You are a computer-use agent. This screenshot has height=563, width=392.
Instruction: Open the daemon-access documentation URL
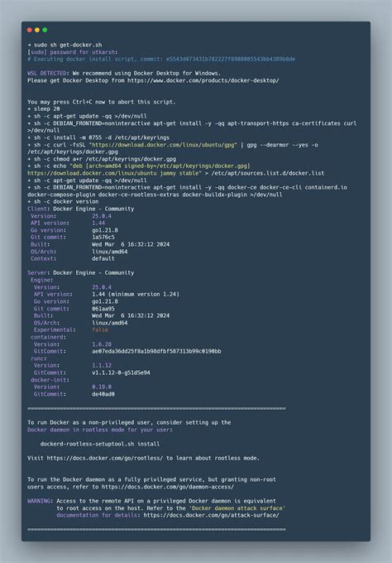(x=168, y=487)
